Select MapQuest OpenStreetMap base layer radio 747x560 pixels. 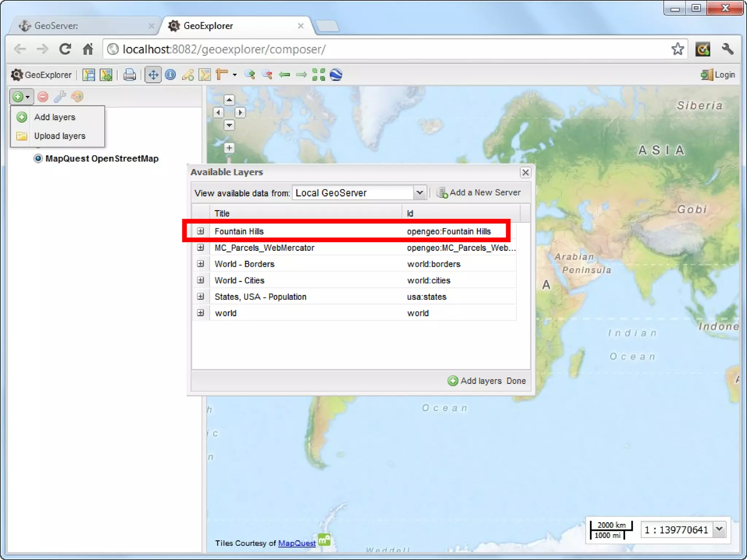38,159
